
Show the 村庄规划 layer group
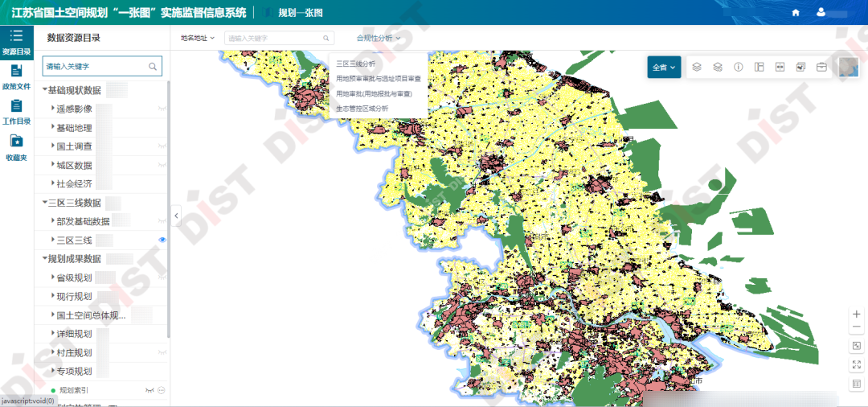[162, 352]
